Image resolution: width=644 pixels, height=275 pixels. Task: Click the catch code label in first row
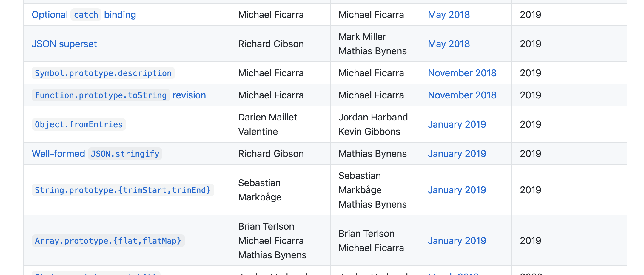(86, 15)
